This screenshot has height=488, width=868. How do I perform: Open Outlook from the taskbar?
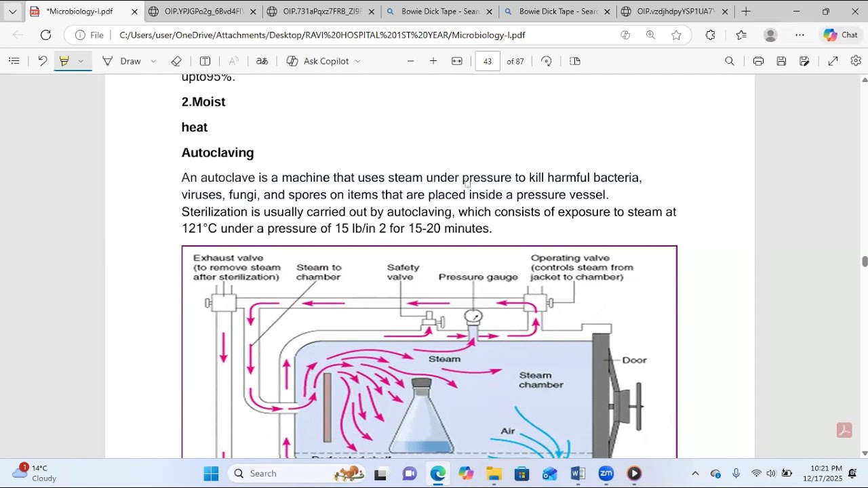tap(549, 473)
